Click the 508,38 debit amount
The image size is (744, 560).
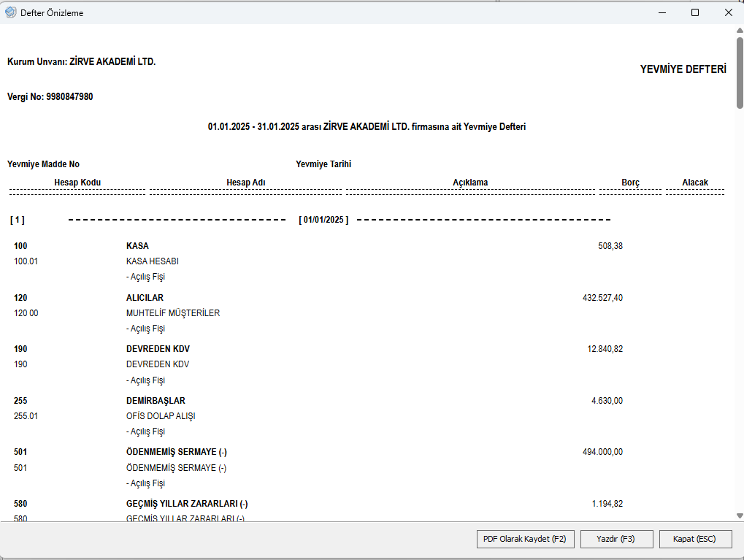click(610, 246)
